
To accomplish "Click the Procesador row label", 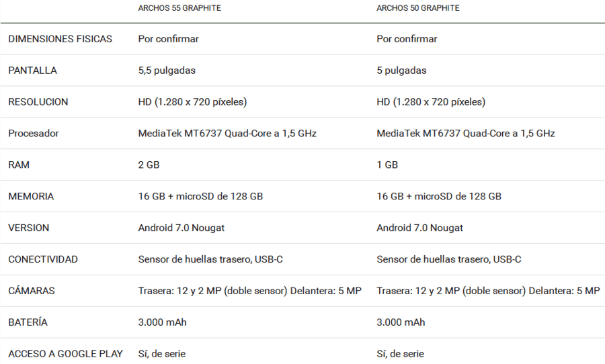I will point(34,134).
